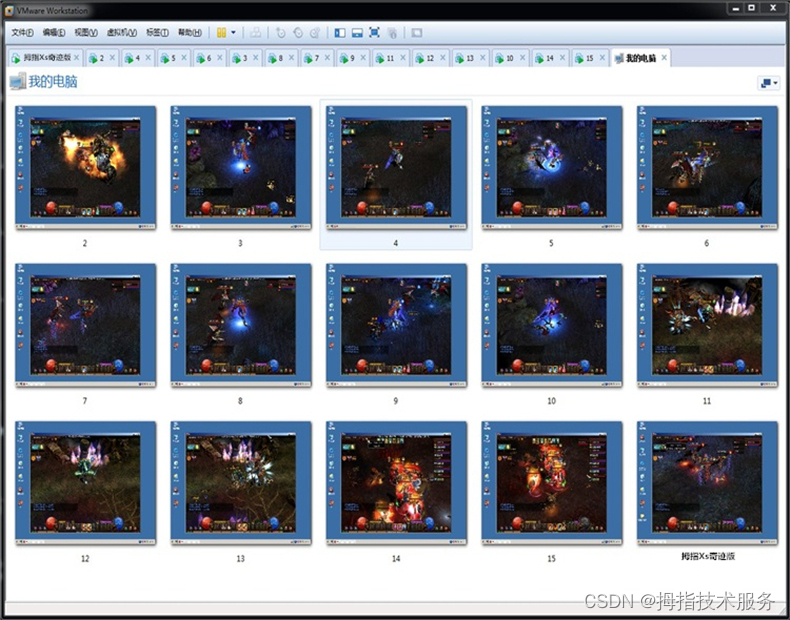Close the tab labeled 6
The height and width of the screenshot is (620, 790).
pos(220,58)
